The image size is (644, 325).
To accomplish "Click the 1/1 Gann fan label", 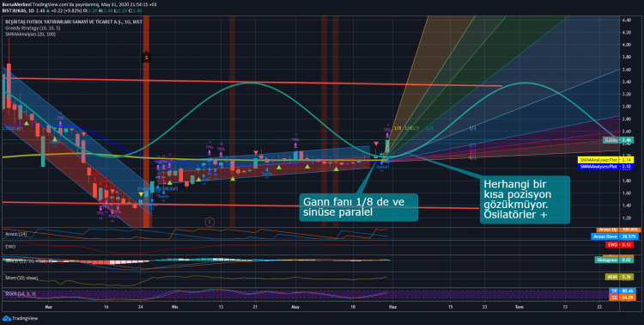I will point(473,128).
